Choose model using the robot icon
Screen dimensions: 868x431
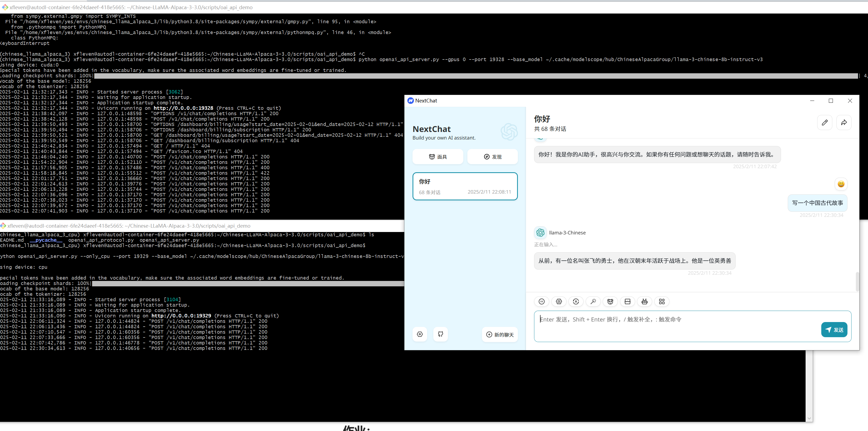click(x=645, y=301)
